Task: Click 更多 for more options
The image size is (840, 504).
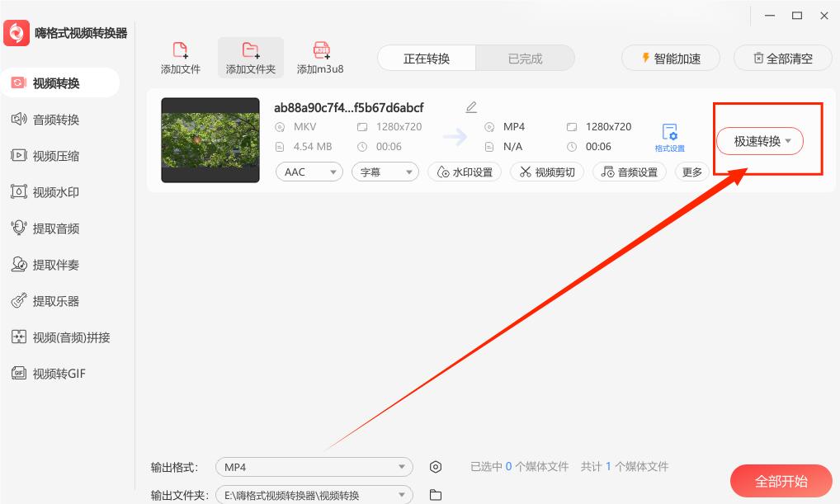Action: (x=691, y=172)
